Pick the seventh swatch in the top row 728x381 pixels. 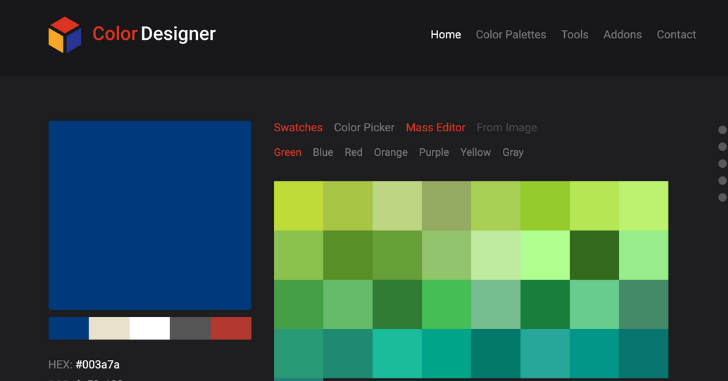(594, 206)
